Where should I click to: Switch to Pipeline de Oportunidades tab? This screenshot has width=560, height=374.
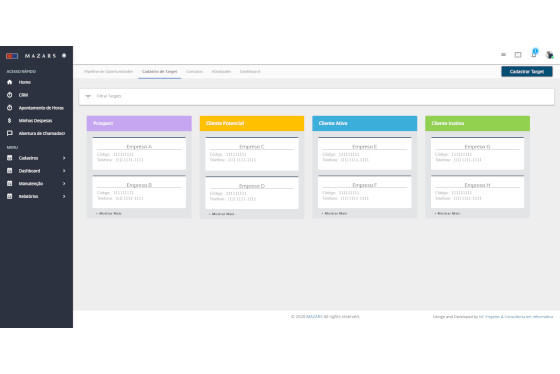pos(108,72)
